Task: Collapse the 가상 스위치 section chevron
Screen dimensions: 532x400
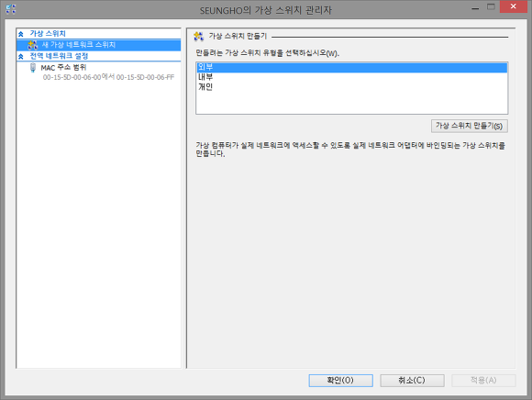Action: [21, 34]
